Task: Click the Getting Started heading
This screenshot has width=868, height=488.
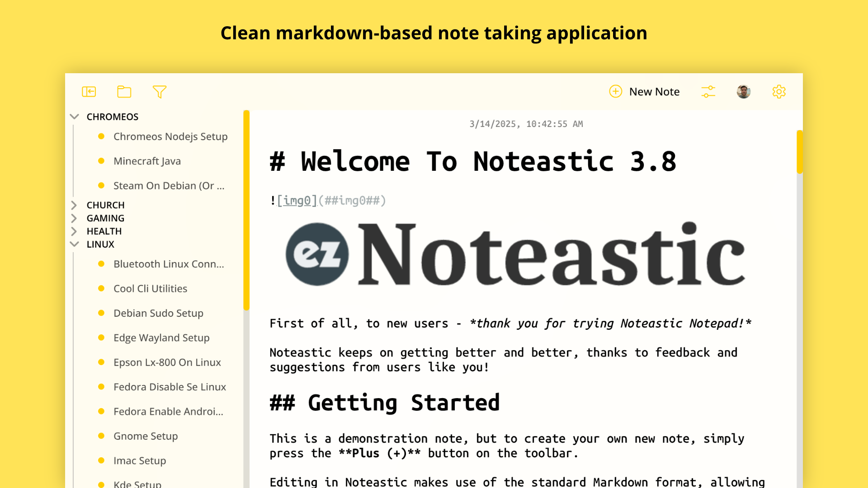Action: click(385, 403)
